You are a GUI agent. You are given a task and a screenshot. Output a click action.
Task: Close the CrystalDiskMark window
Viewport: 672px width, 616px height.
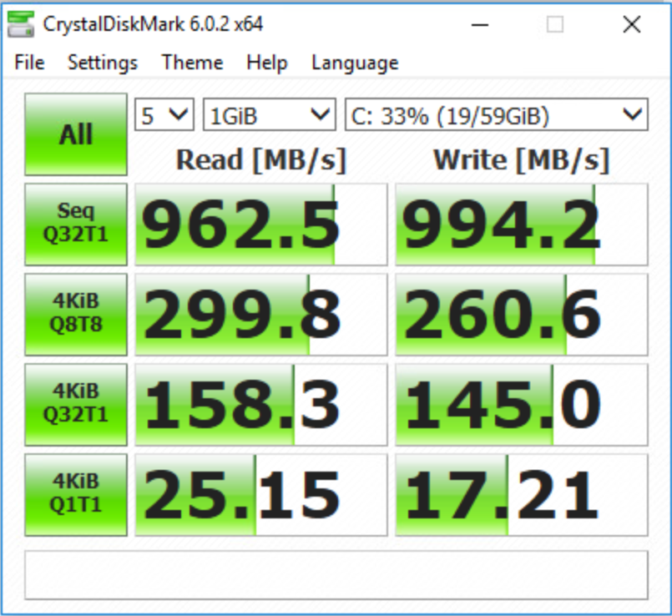pyautogui.click(x=632, y=24)
